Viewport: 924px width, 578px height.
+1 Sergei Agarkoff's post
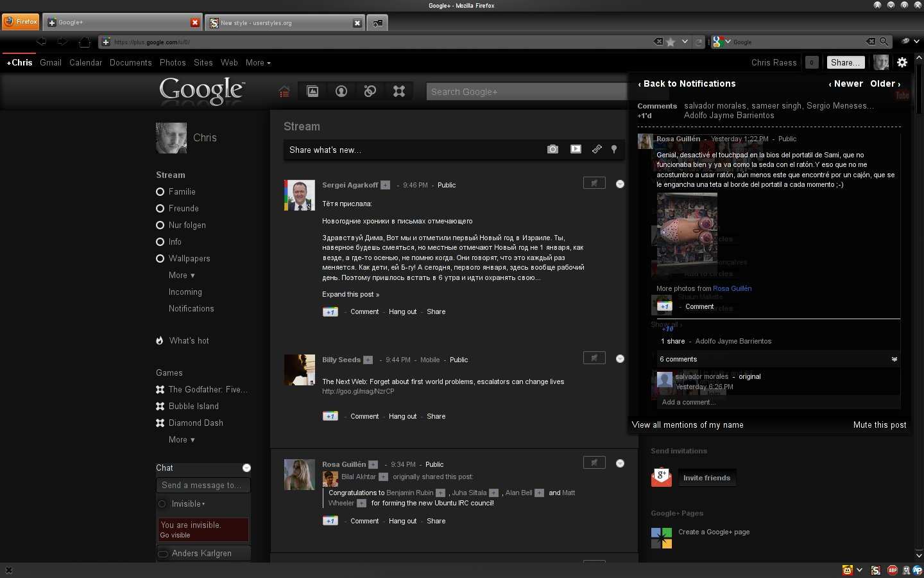coord(330,311)
